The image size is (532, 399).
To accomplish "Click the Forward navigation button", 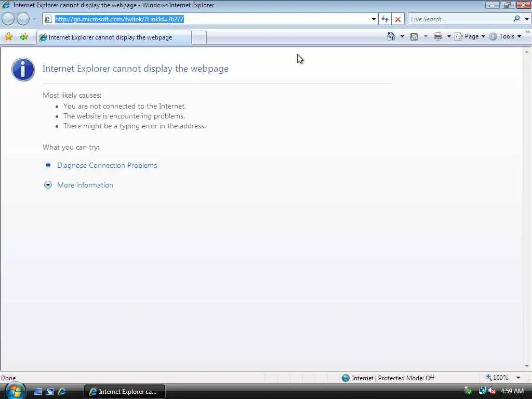I will click(23, 19).
